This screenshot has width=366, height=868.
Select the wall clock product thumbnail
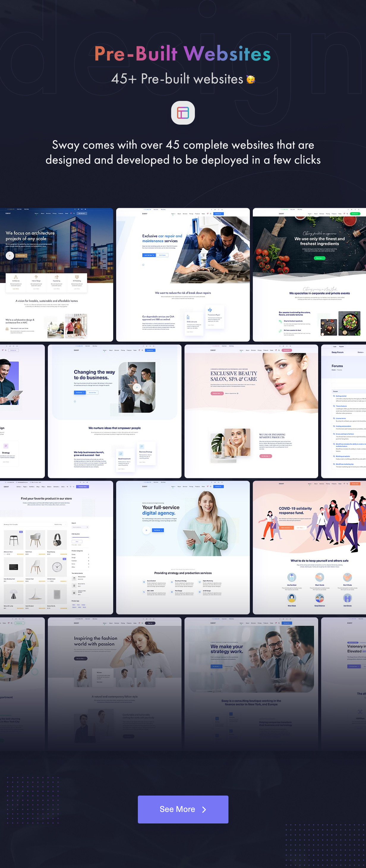(x=57, y=567)
